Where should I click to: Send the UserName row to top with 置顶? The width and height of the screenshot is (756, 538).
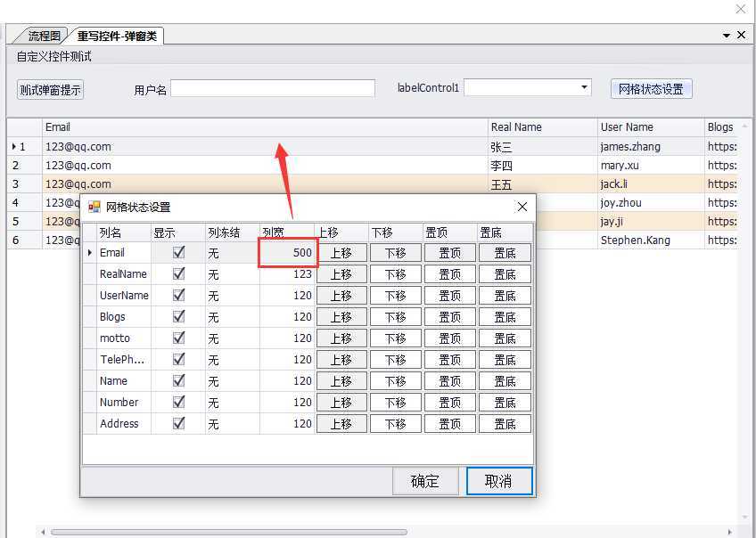(x=450, y=295)
